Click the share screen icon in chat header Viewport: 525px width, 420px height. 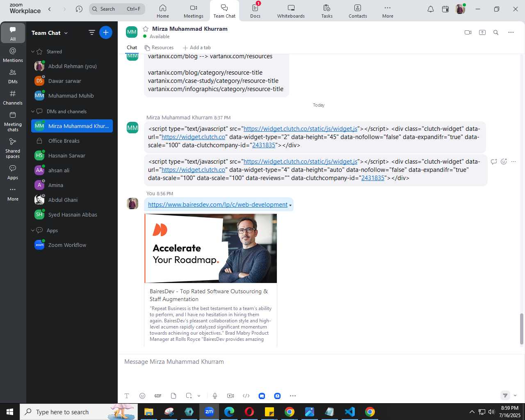pos(482,32)
